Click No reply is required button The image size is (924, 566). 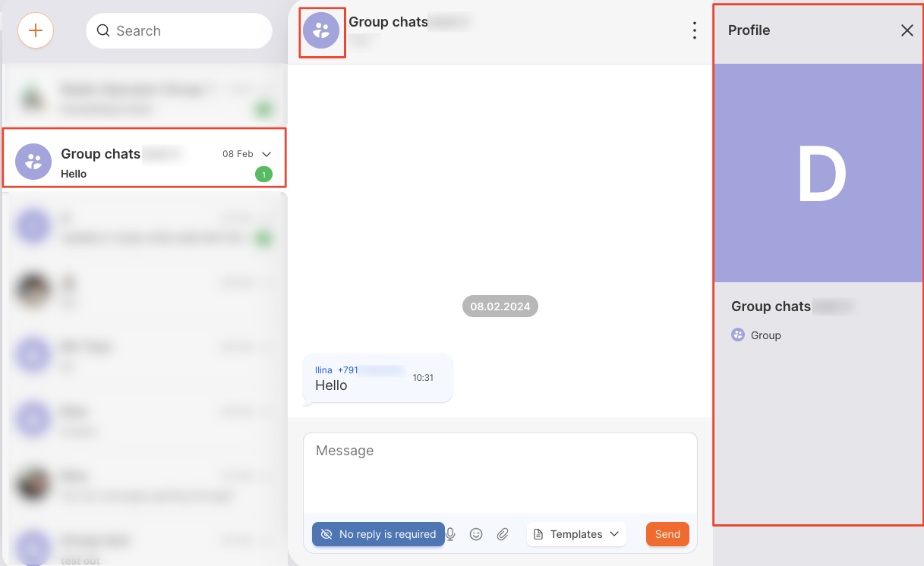click(378, 534)
